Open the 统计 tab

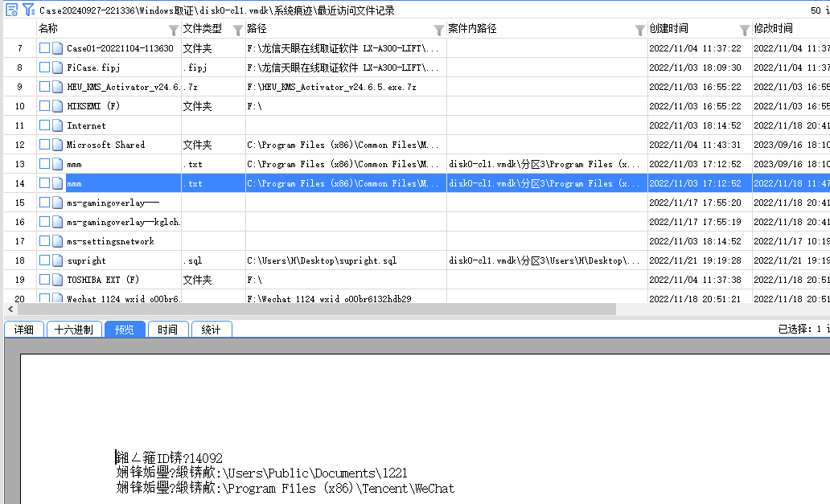(x=212, y=330)
